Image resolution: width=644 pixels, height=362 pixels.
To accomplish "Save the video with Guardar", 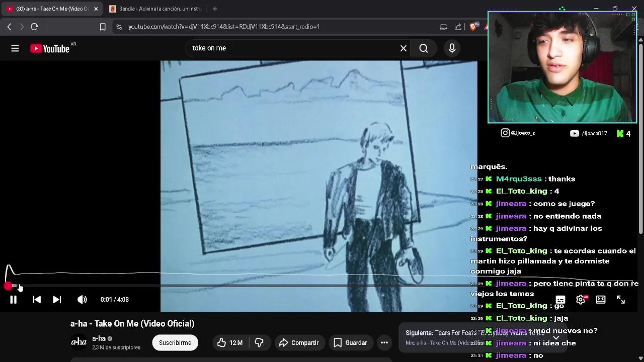I will coord(351,343).
